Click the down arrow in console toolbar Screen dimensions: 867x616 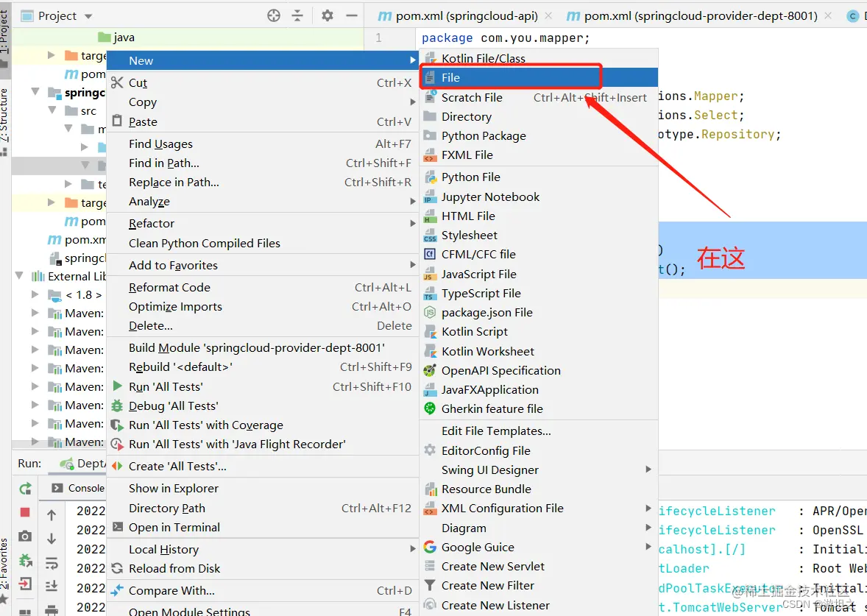(52, 539)
